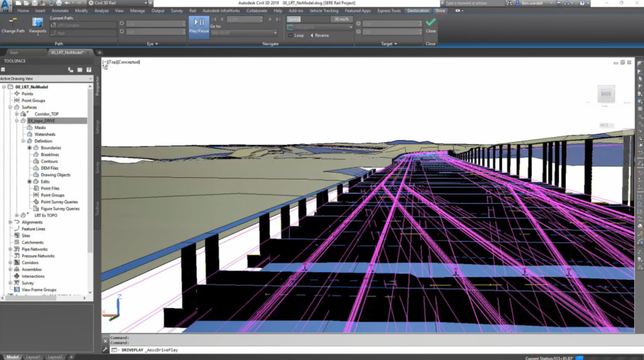Click the Change Path tool icon
The height and width of the screenshot is (360, 644).
[x=12, y=23]
